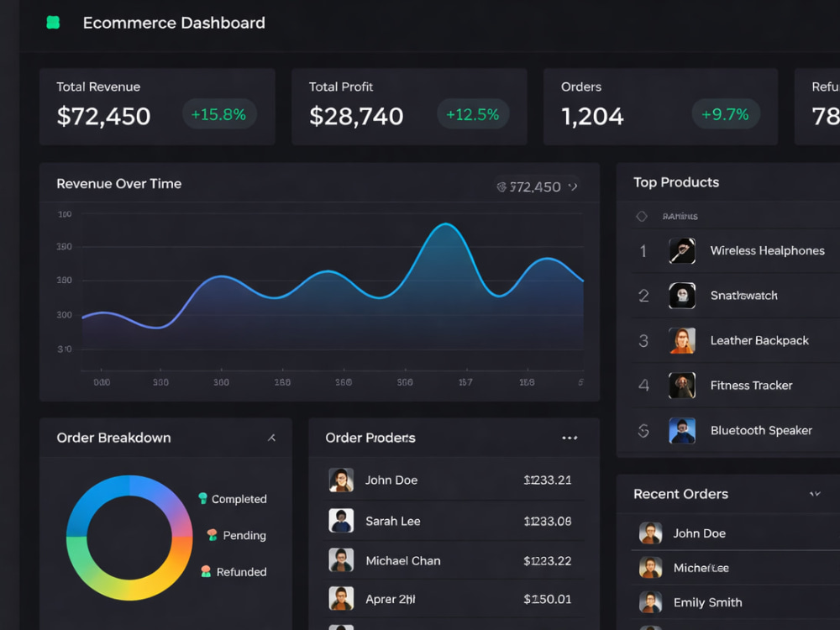840x630 pixels.
Task: Click Michelle avatar in Recent Orders
Action: (x=651, y=568)
